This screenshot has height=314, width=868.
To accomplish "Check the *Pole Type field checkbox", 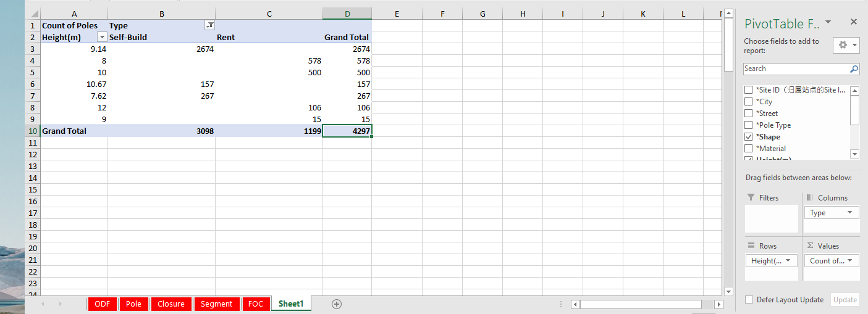I will (749, 125).
